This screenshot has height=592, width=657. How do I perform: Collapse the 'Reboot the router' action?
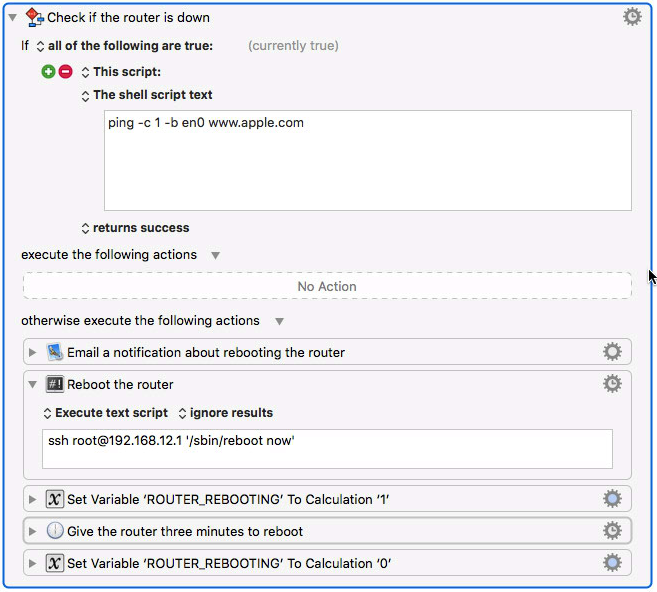32,384
